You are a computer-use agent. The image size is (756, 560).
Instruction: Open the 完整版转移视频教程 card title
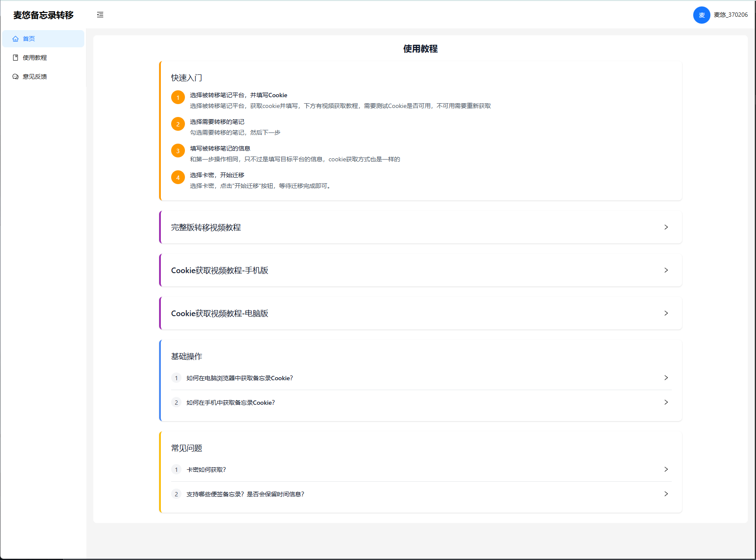coord(206,228)
